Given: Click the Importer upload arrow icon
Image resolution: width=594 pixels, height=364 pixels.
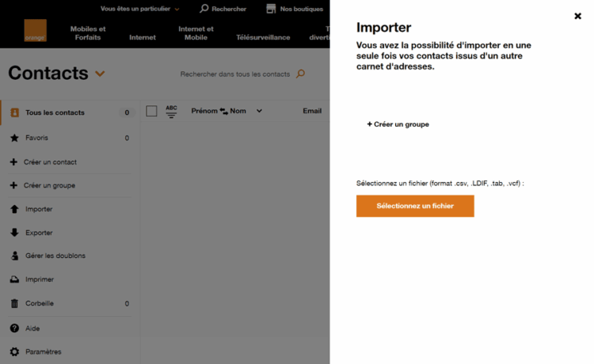Looking at the screenshot, I should [14, 210].
